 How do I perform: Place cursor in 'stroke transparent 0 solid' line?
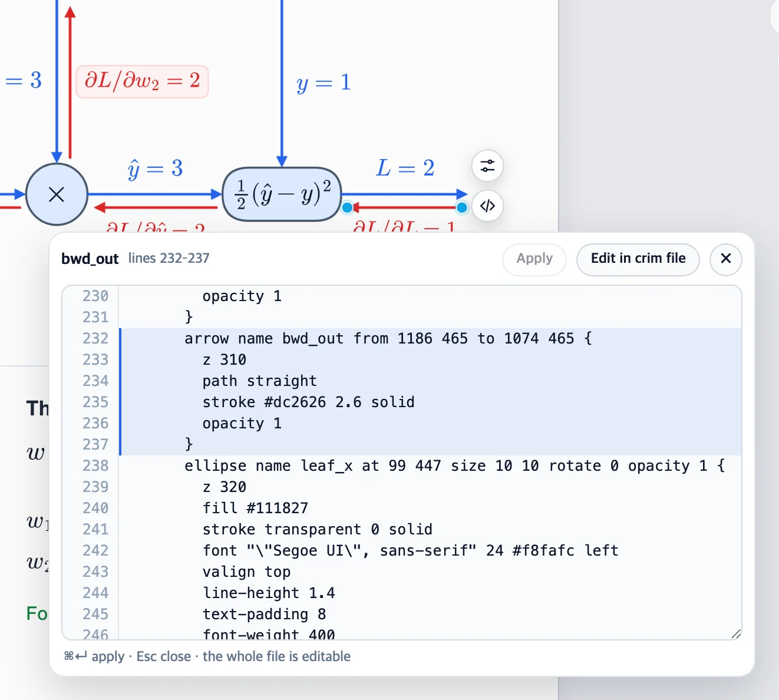point(317,530)
